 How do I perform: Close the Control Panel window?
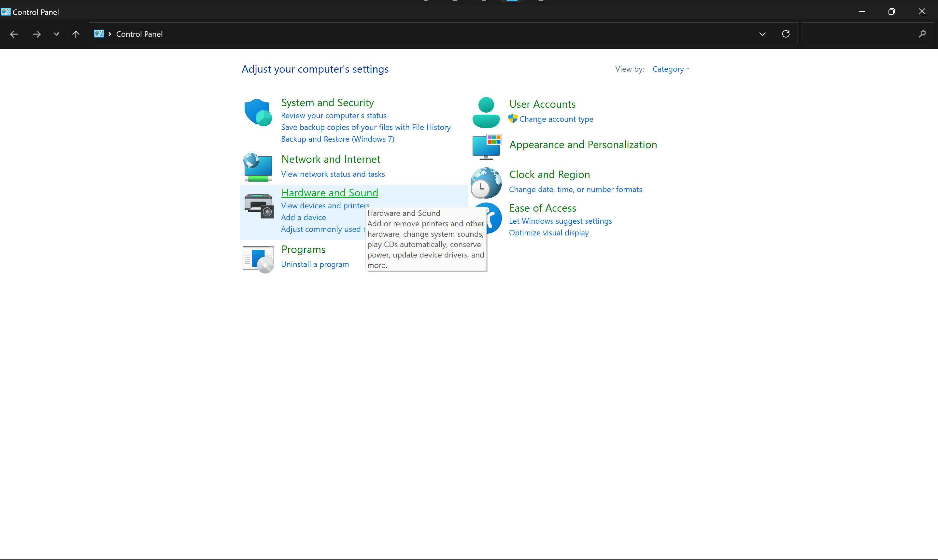pos(922,12)
